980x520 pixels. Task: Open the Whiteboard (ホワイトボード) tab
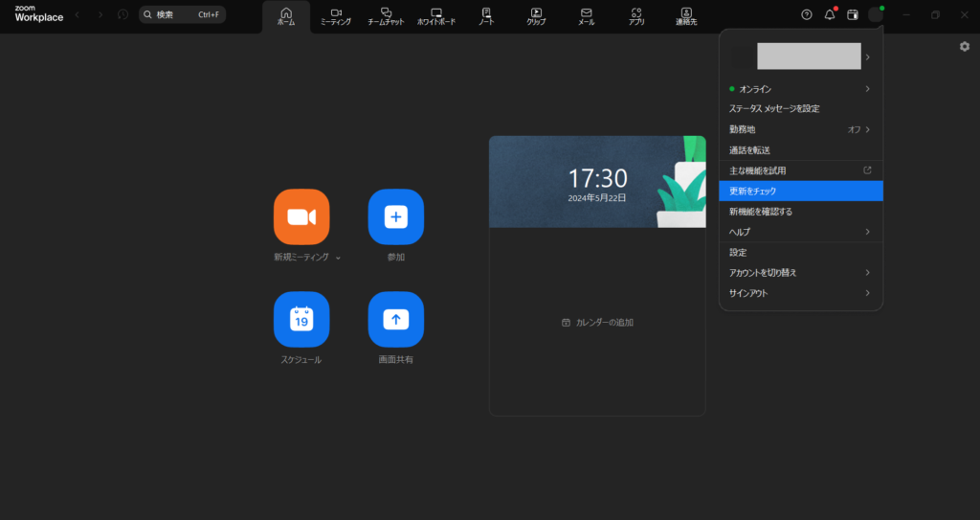tap(435, 16)
